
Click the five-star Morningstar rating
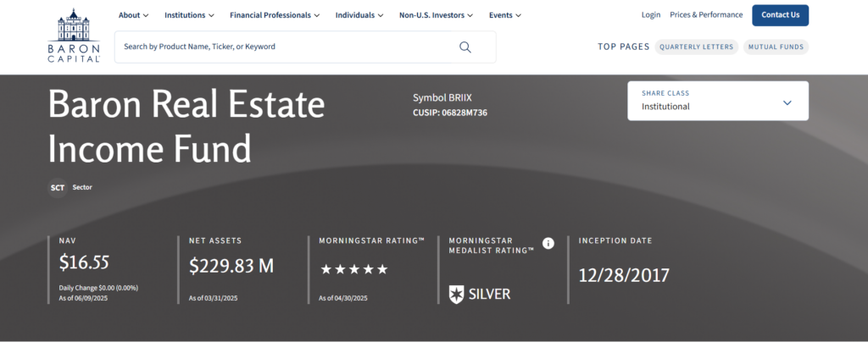pyautogui.click(x=354, y=270)
